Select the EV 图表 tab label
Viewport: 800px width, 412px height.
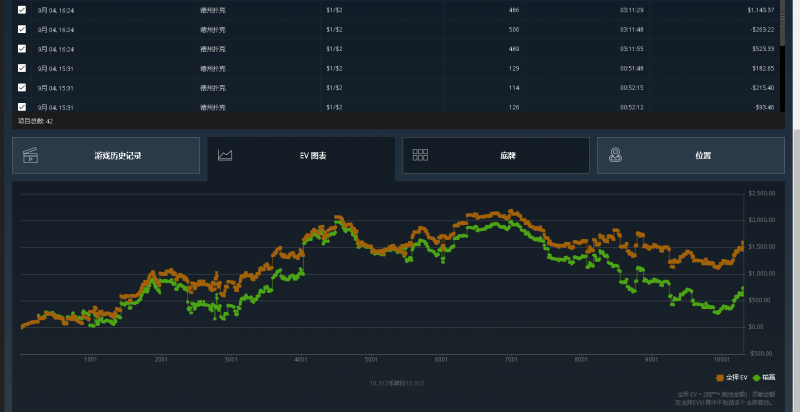click(313, 156)
